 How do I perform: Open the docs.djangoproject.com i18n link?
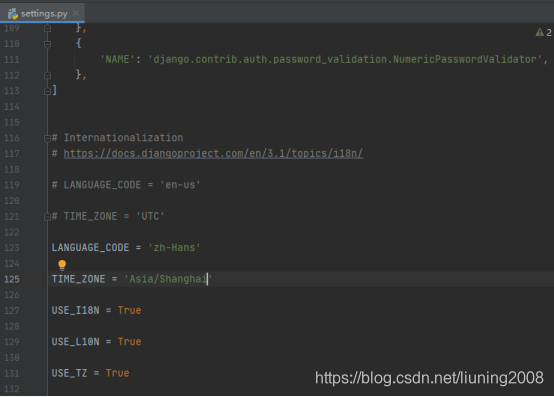[213, 154]
